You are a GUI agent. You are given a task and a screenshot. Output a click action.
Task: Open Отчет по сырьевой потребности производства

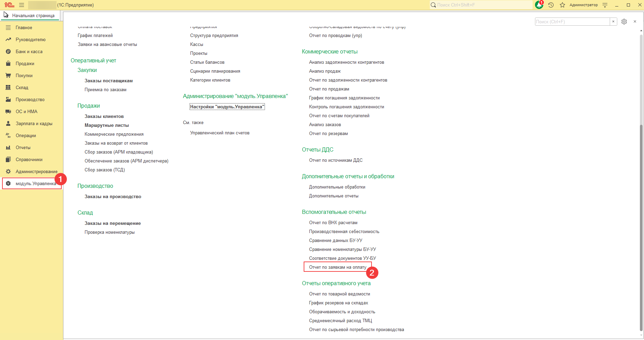(356, 330)
